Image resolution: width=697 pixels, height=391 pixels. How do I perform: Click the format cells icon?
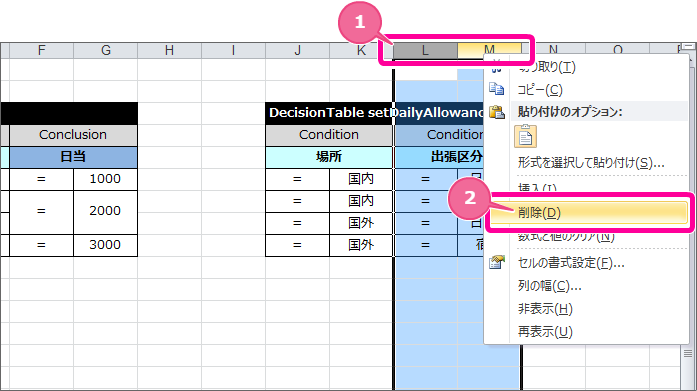click(497, 262)
